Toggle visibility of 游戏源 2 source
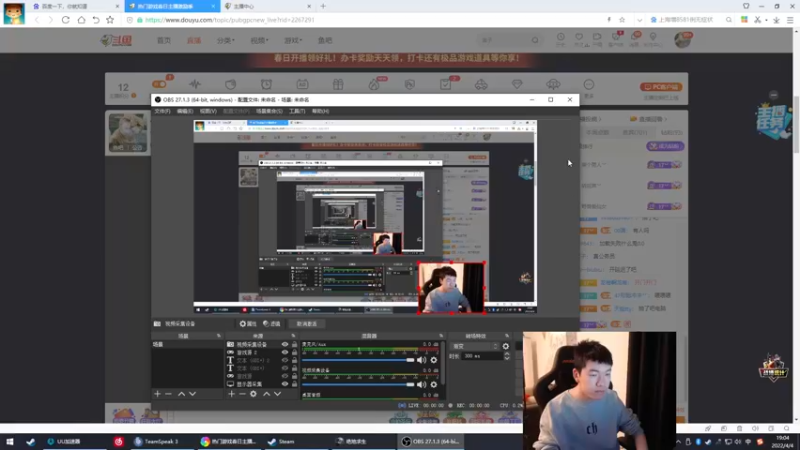 coord(285,352)
